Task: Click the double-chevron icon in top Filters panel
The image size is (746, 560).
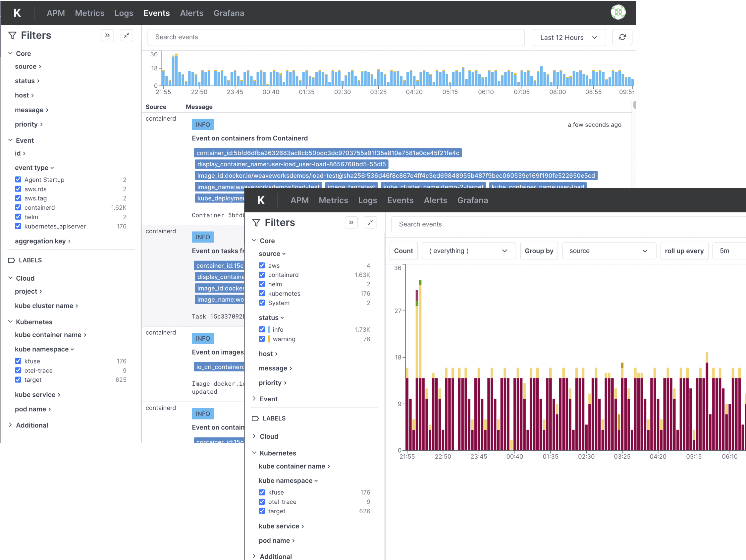Action: pos(107,35)
